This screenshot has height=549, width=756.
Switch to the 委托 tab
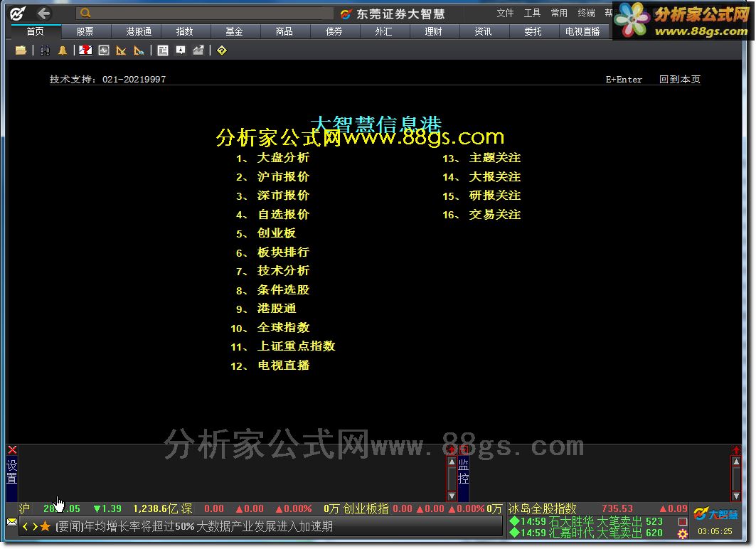(533, 31)
